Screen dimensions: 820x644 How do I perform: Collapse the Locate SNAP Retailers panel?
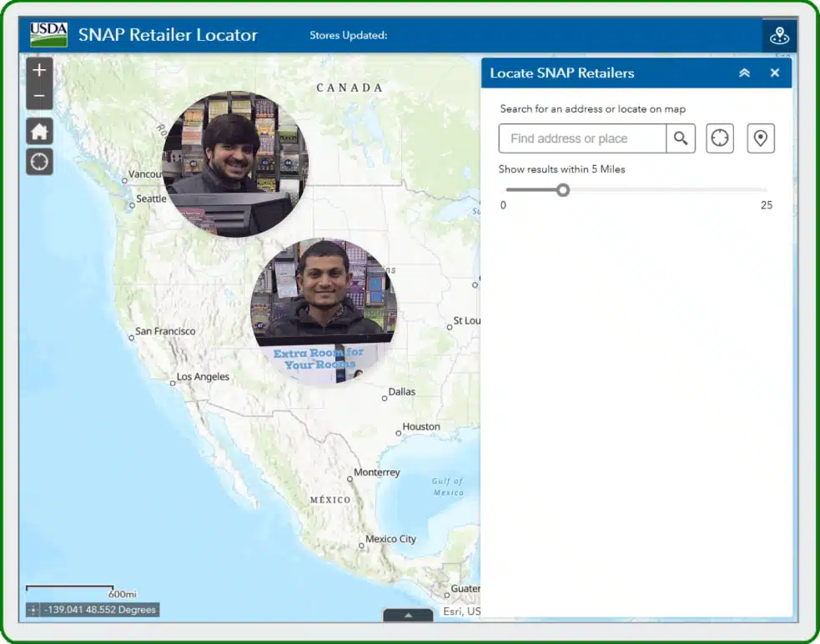744,73
